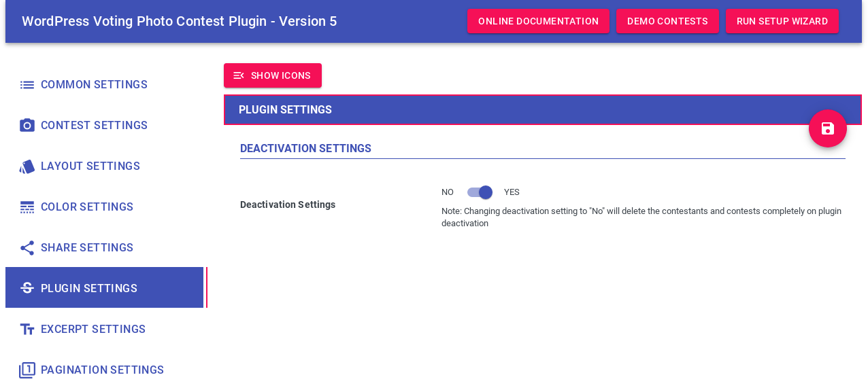Click the Excerpt Settings text-size icon
The width and height of the screenshot is (868, 390).
[27, 330]
